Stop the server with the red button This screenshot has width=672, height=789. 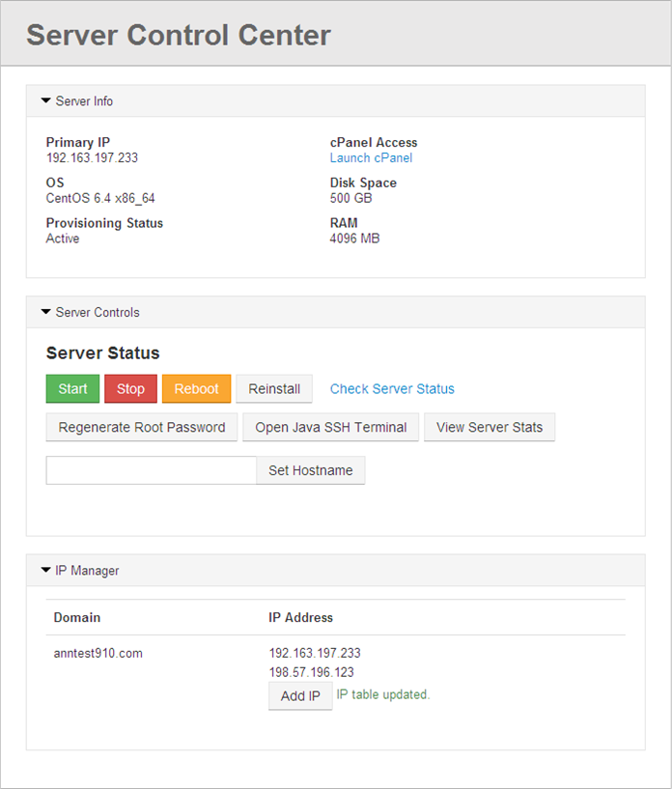(x=130, y=388)
